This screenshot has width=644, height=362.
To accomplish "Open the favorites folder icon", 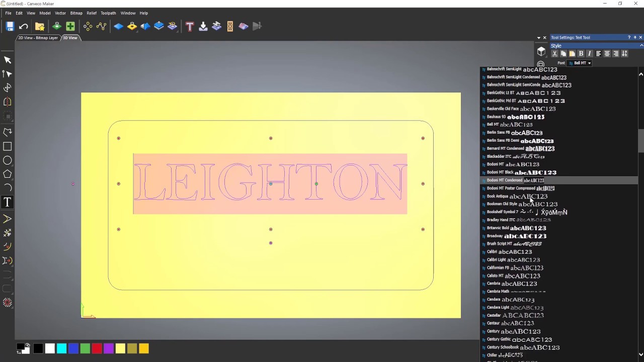I will click(40, 26).
